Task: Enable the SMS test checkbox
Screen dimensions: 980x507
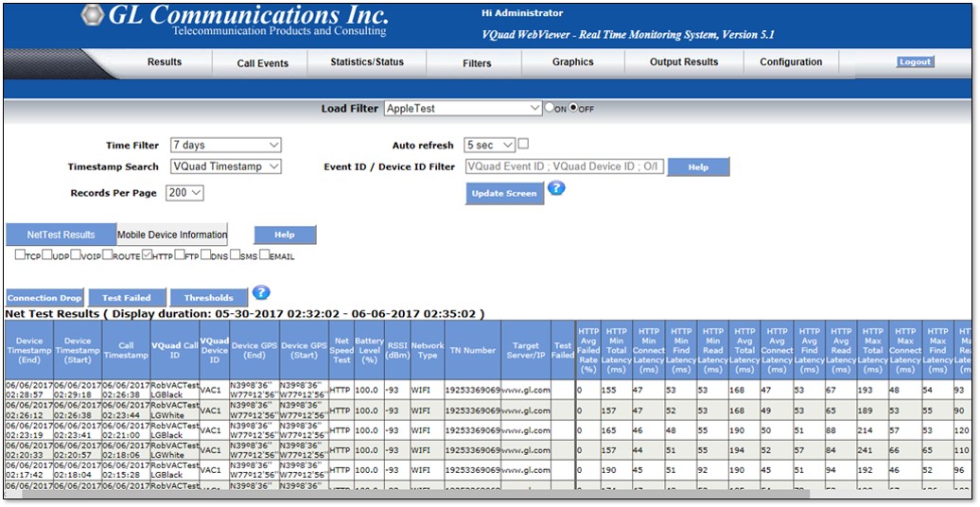Action: click(235, 254)
